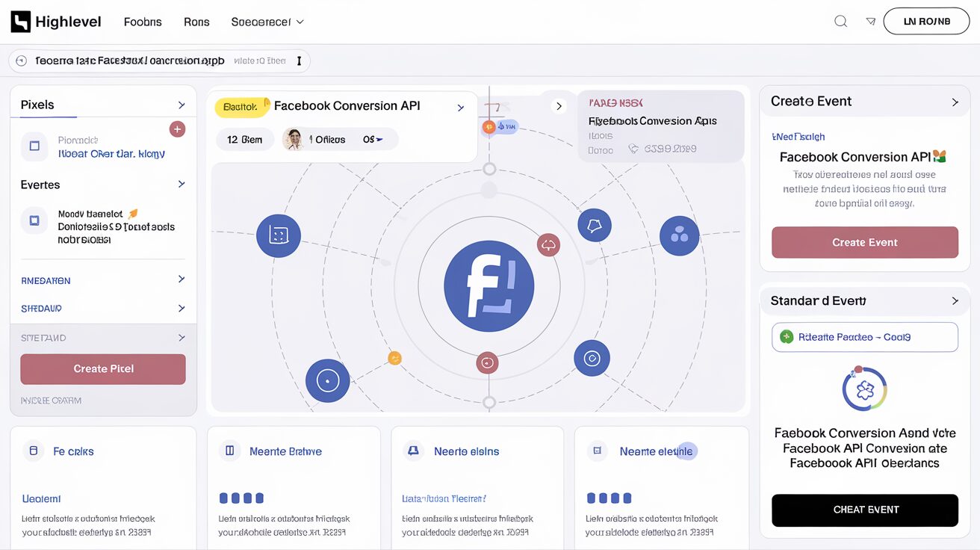Click the red plus icon in Pixels panel
Image resolution: width=980 pixels, height=550 pixels.
coord(177,129)
